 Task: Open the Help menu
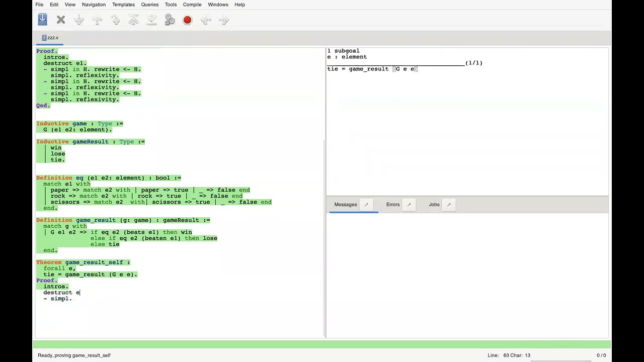239,5
